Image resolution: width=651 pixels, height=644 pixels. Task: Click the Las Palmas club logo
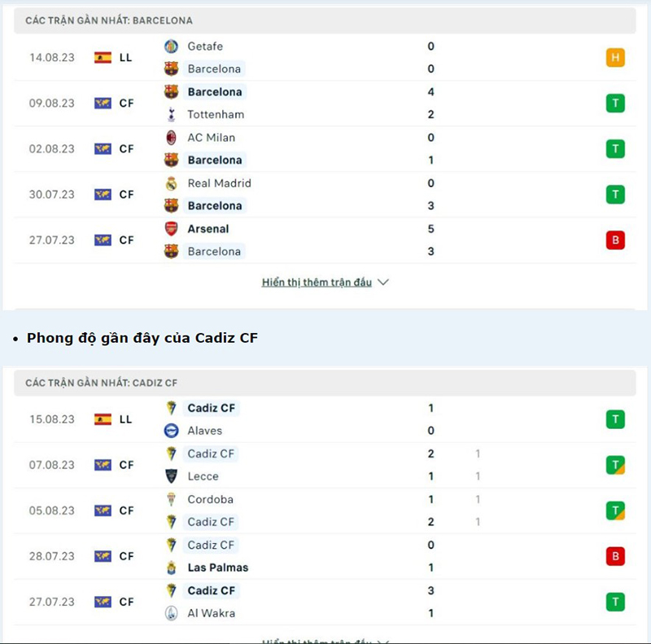pyautogui.click(x=171, y=567)
